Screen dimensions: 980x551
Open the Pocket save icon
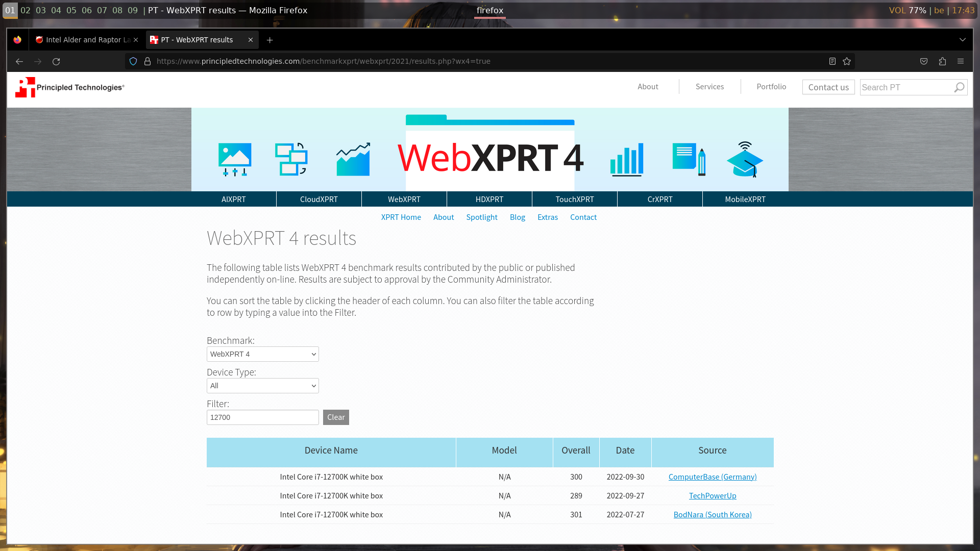tap(924, 61)
